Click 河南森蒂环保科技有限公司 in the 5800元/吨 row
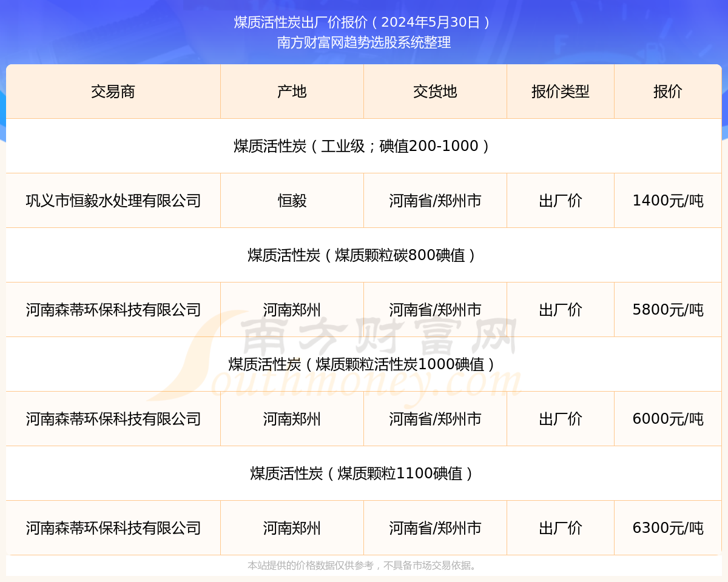 coord(113,310)
